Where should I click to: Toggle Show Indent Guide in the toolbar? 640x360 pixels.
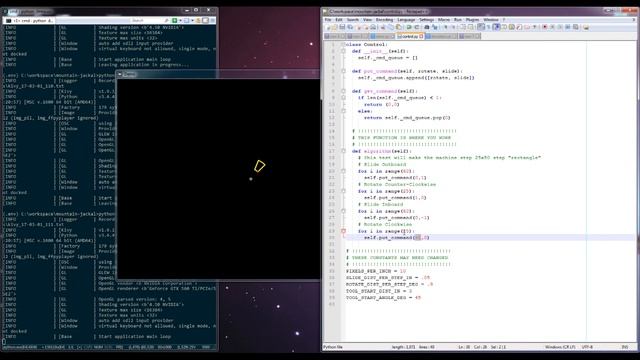click(x=496, y=27)
